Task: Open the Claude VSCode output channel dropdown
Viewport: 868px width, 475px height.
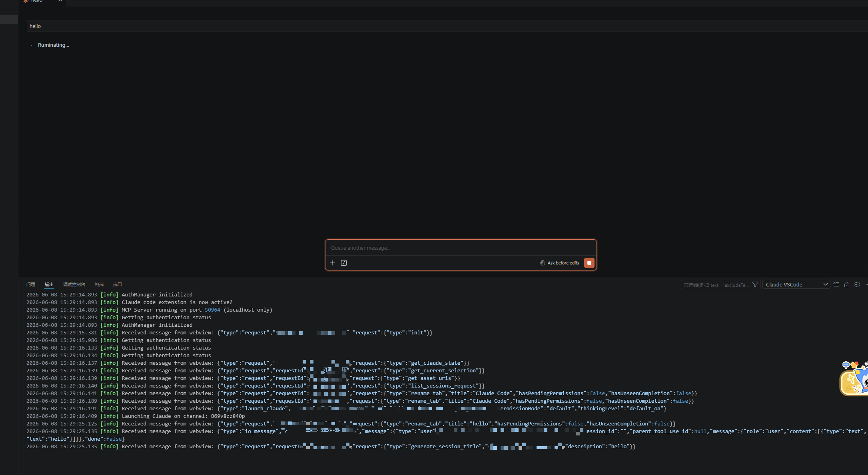Action: click(x=796, y=284)
